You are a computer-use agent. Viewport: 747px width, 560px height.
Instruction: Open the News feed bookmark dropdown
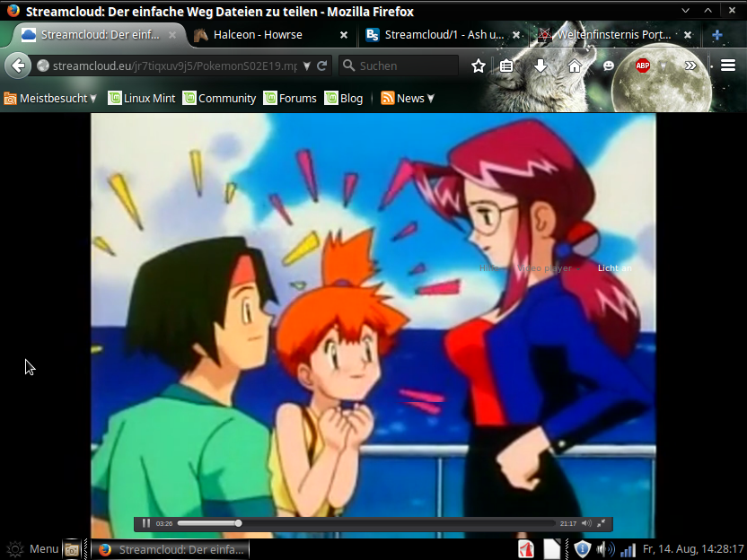[x=408, y=98]
